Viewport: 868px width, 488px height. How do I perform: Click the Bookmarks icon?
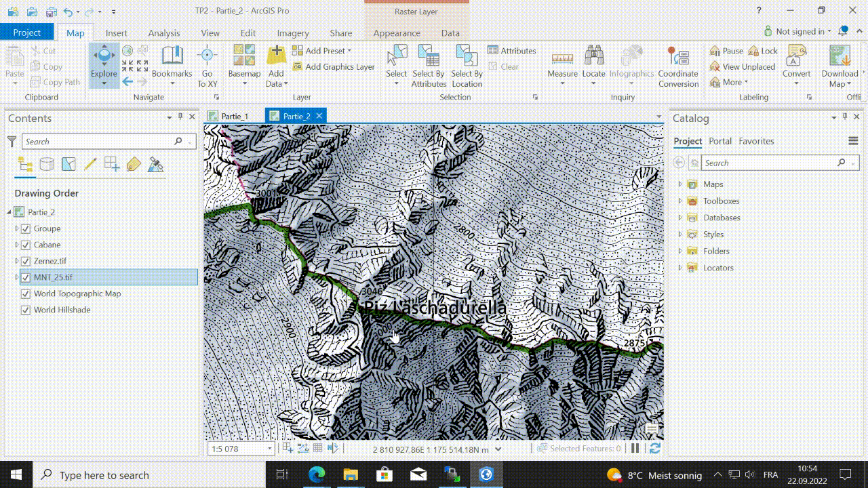tap(172, 58)
